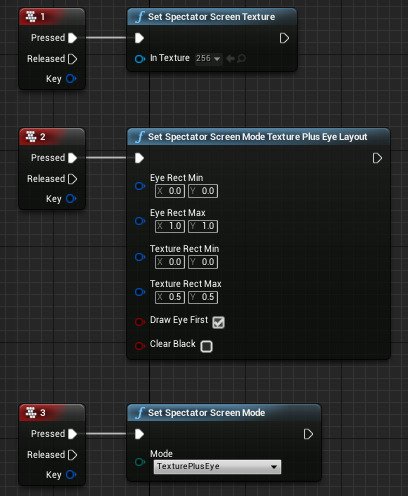Click Eye Rect Min X field
Viewport: 408px width, 496px height.
pyautogui.click(x=170, y=191)
